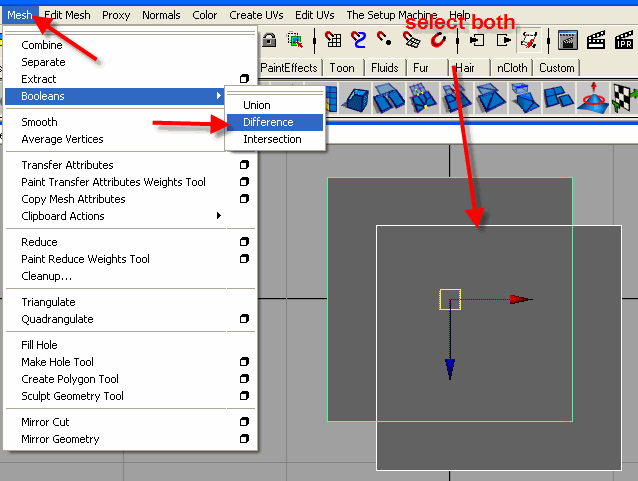Screen dimensions: 638x481
Task: Click the red magnet Make Live icon
Action: (437, 40)
